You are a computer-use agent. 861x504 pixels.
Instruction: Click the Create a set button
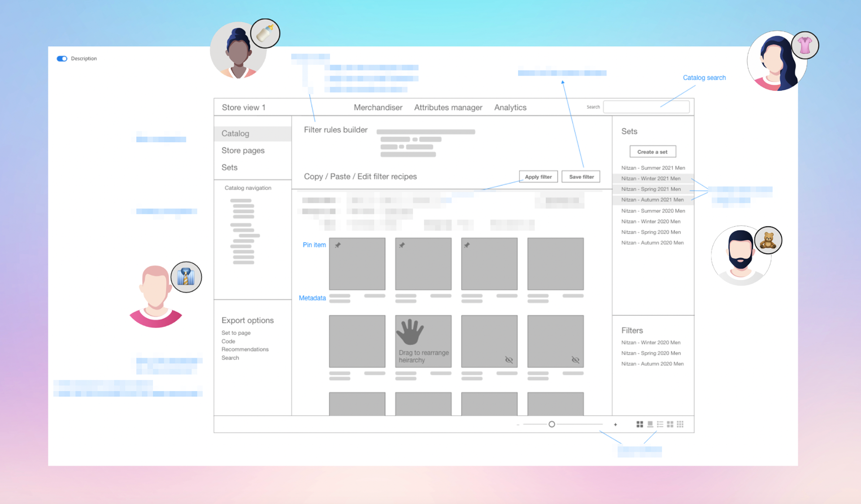pos(652,152)
